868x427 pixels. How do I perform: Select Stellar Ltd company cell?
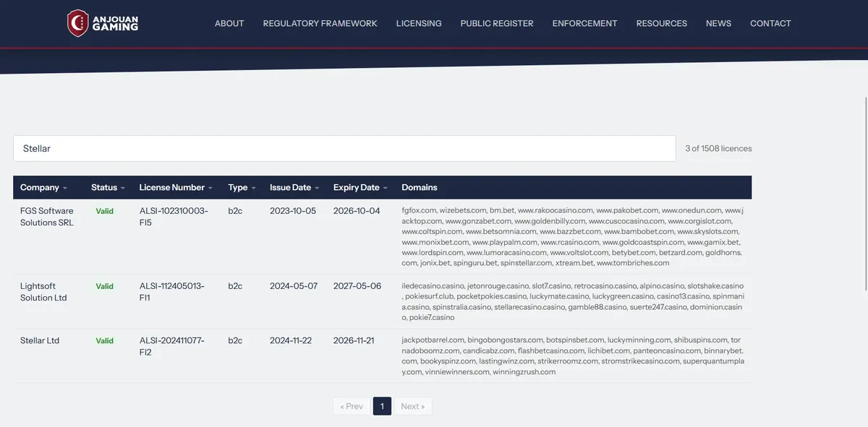[x=40, y=340]
